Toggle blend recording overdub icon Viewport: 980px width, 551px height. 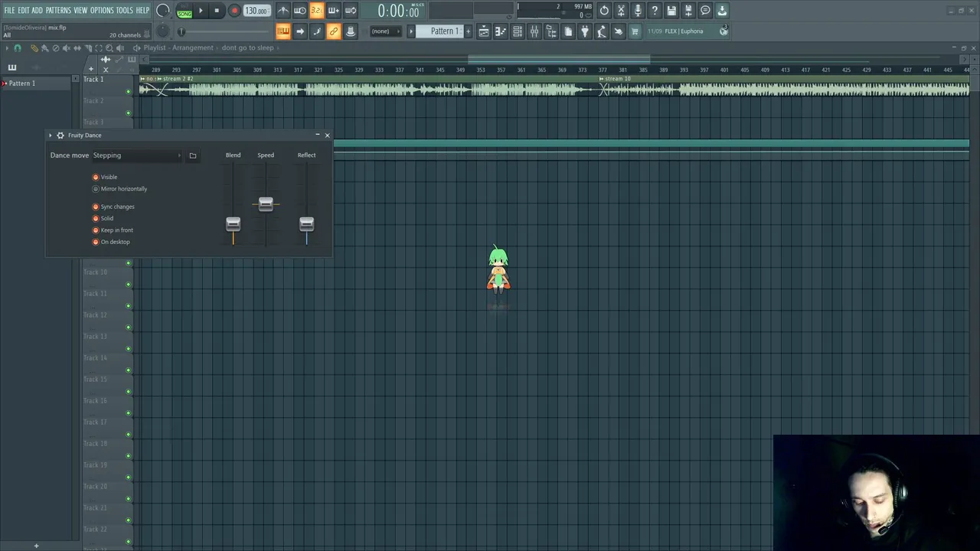333,11
